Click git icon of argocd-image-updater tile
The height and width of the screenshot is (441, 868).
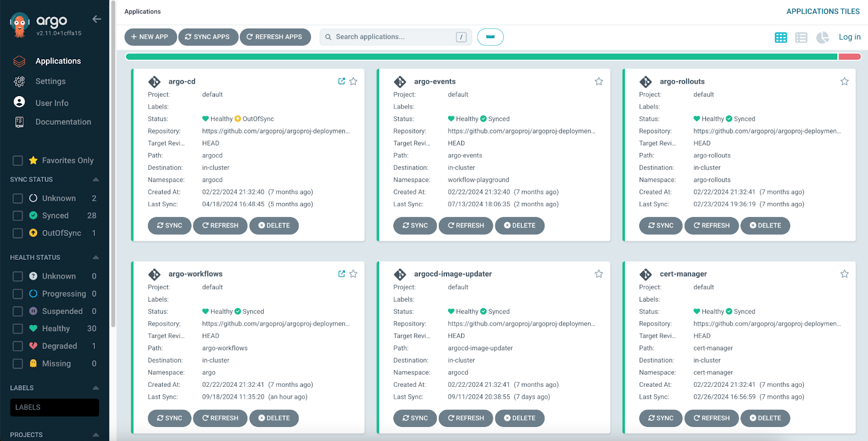click(x=400, y=274)
